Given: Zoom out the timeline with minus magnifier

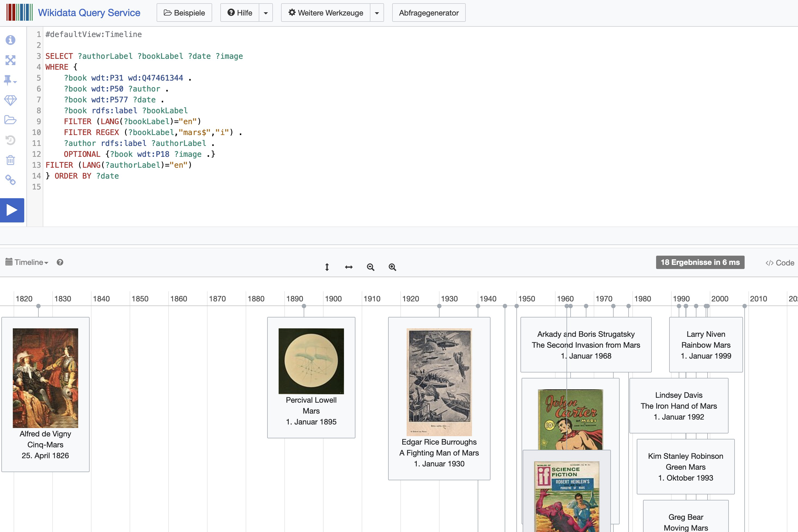Looking at the screenshot, I should [371, 267].
